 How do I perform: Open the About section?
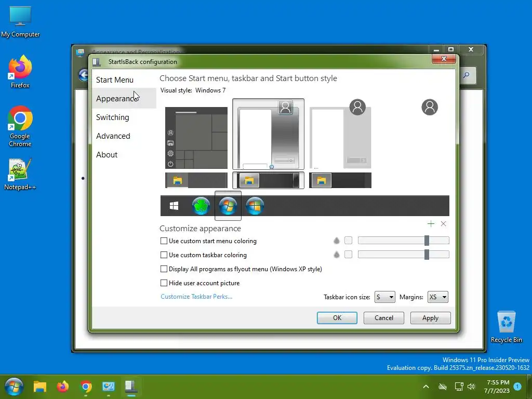click(x=107, y=154)
